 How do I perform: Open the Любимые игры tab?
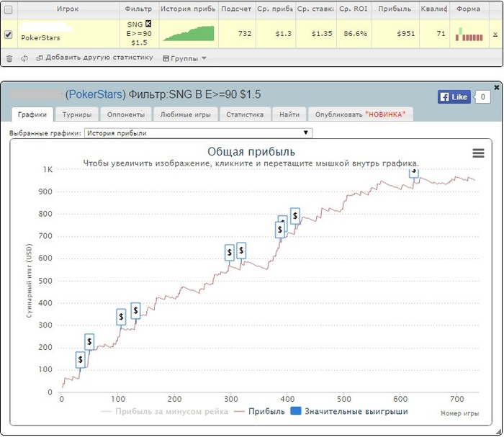pyautogui.click(x=186, y=114)
